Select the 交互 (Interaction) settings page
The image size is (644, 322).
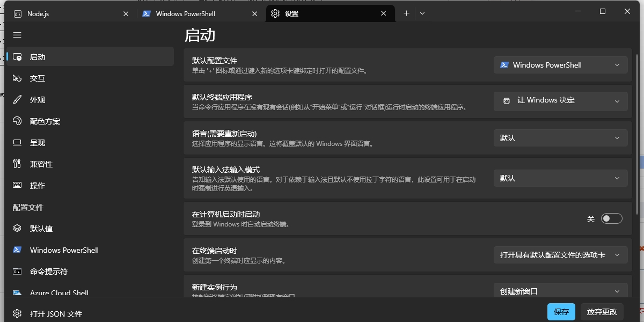[38, 78]
